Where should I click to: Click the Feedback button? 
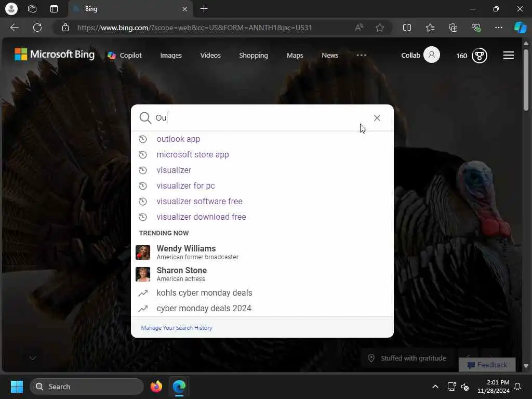click(x=487, y=365)
